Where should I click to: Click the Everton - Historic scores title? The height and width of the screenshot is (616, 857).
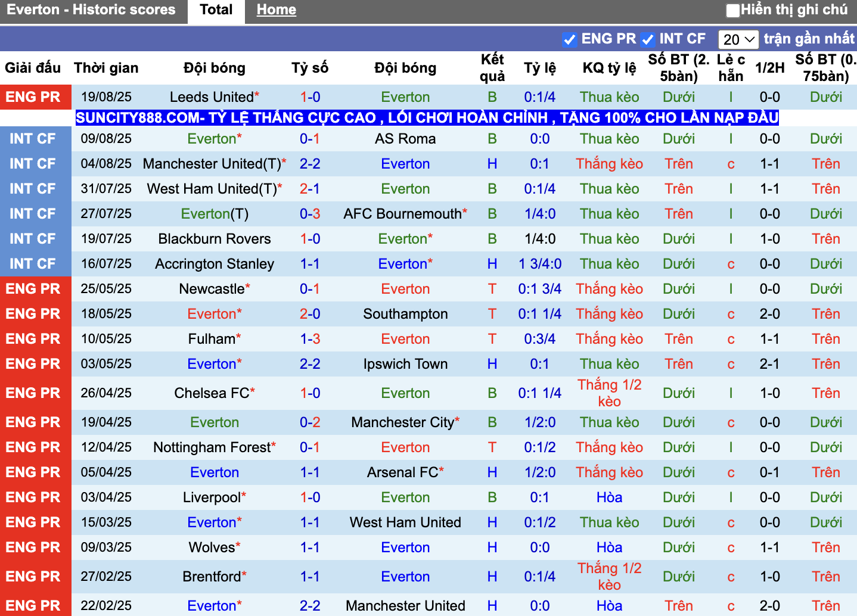pos(91,10)
